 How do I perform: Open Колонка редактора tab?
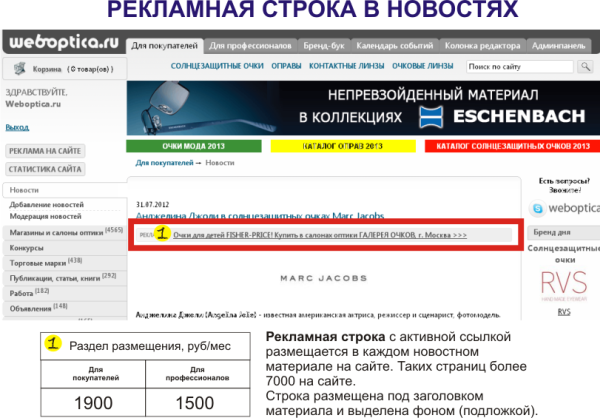[482, 46]
